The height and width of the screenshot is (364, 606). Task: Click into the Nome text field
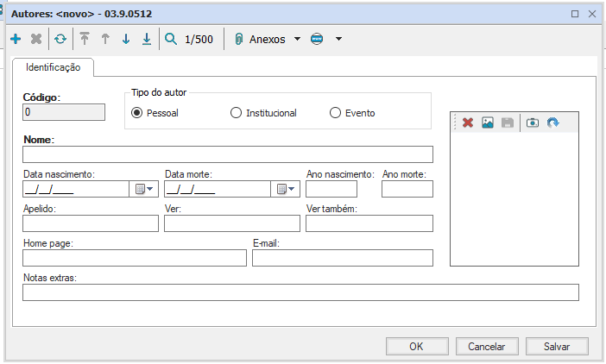coord(228,155)
